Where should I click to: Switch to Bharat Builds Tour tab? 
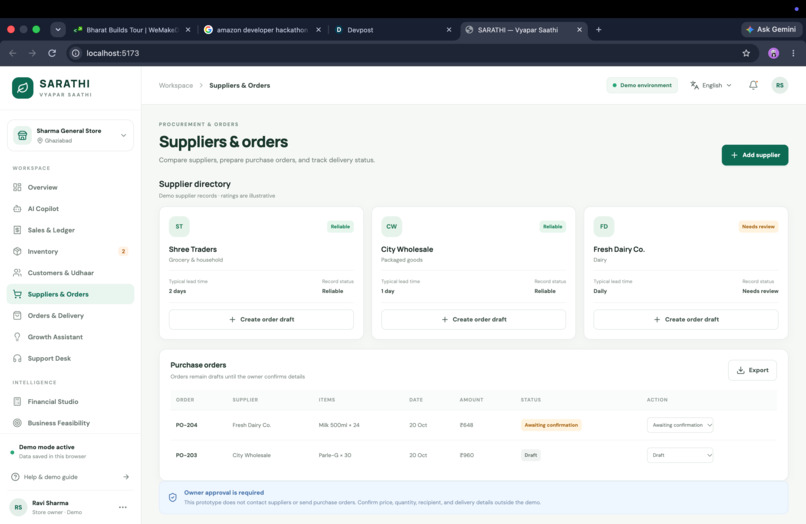pyautogui.click(x=131, y=30)
